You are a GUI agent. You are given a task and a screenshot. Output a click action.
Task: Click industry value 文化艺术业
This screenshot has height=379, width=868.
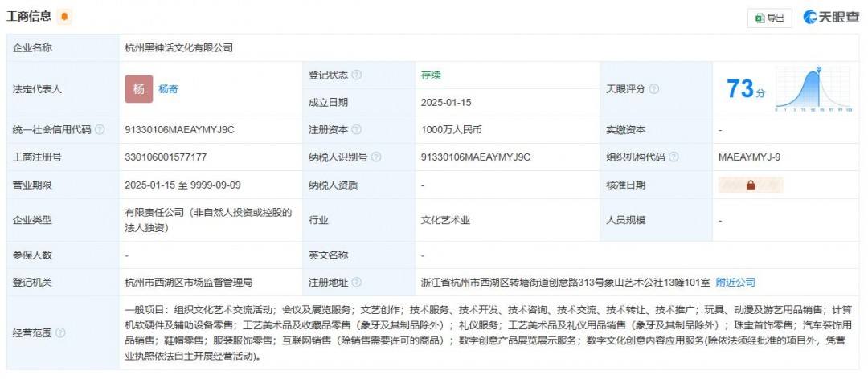tap(445, 220)
